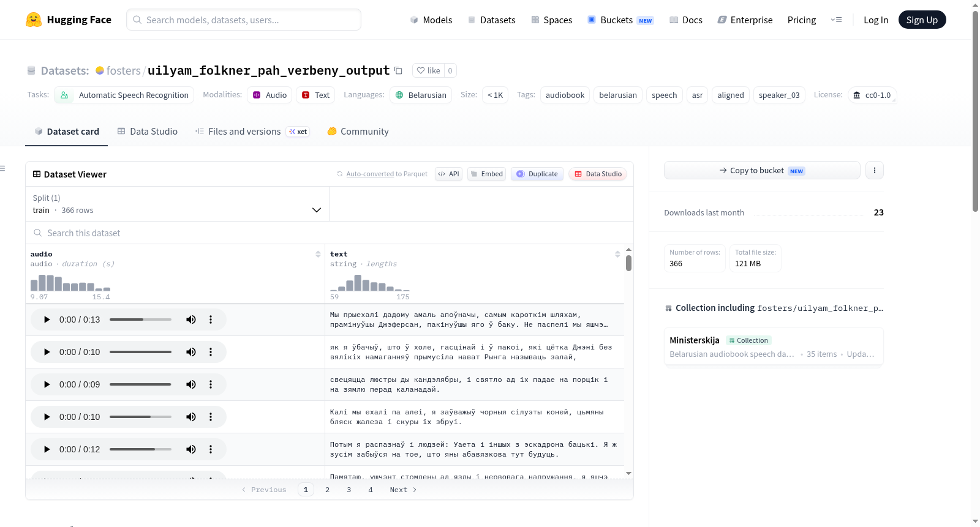Click the Copy to bucket button

tap(762, 170)
